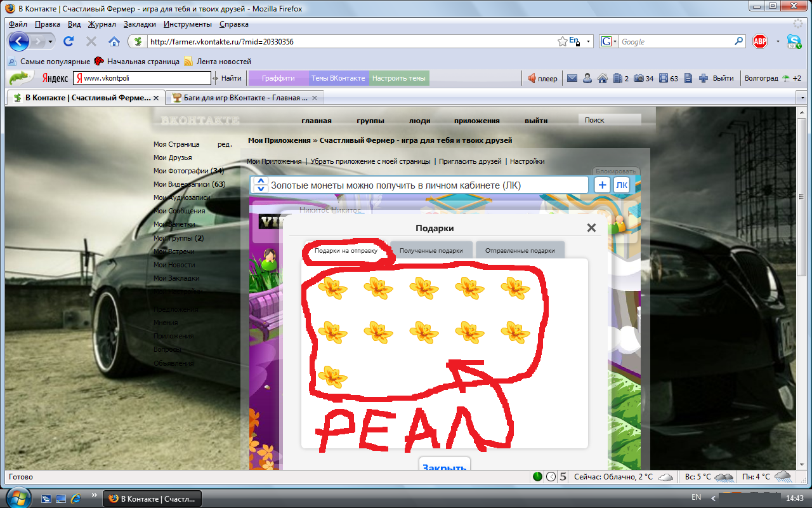The width and height of the screenshot is (812, 508).
Task: Expand the En language dropdown in address bar
Action: pyautogui.click(x=588, y=41)
